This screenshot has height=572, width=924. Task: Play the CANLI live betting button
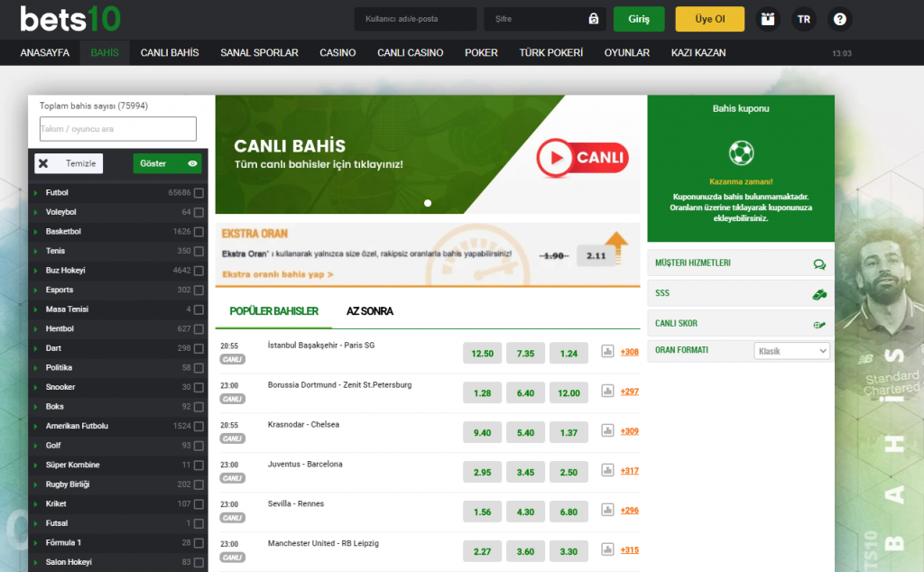click(x=582, y=157)
